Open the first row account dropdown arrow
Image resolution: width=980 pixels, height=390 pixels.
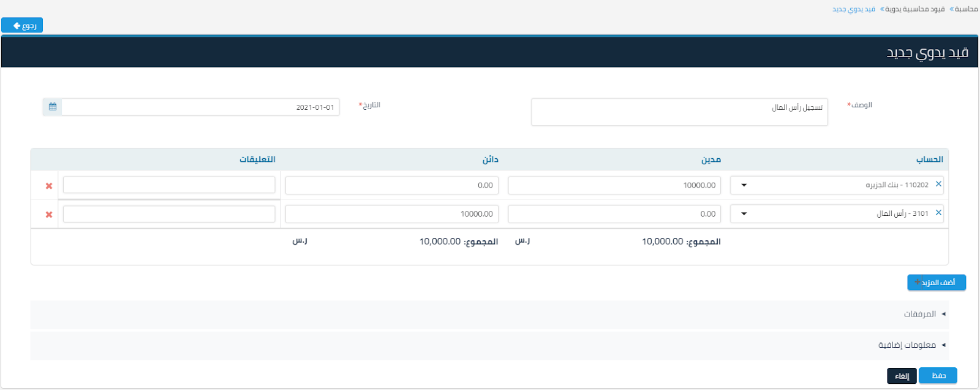coord(744,185)
